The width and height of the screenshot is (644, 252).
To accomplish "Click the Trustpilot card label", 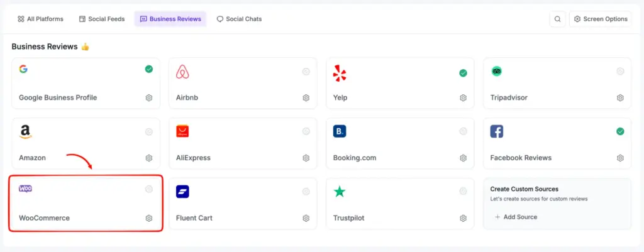I will [x=350, y=218].
